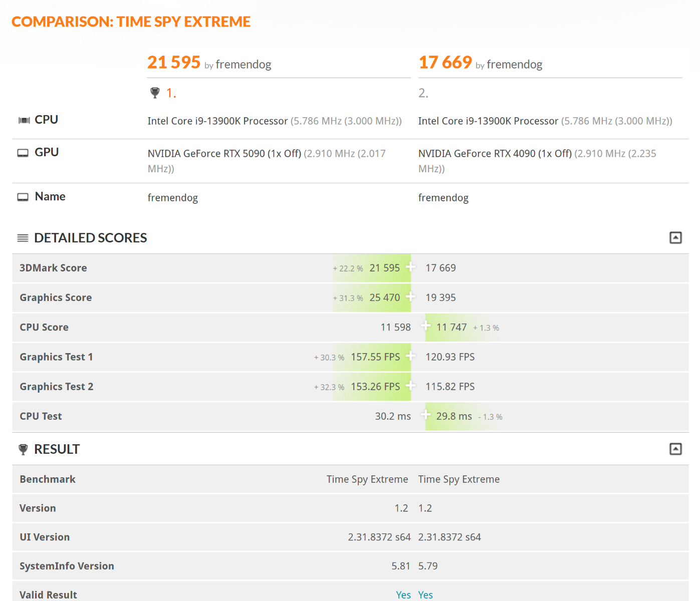
Task: Click the + 32.3 % difference label
Action: click(x=329, y=387)
